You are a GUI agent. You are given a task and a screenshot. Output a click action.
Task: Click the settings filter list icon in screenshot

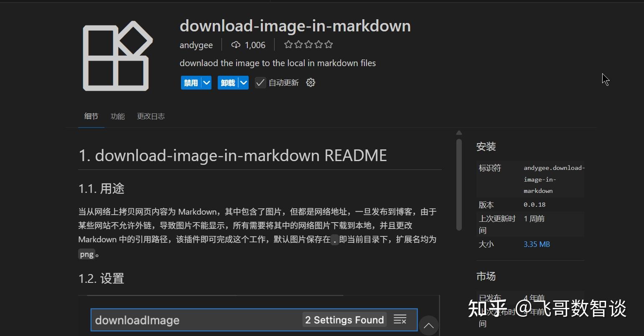pyautogui.click(x=400, y=320)
